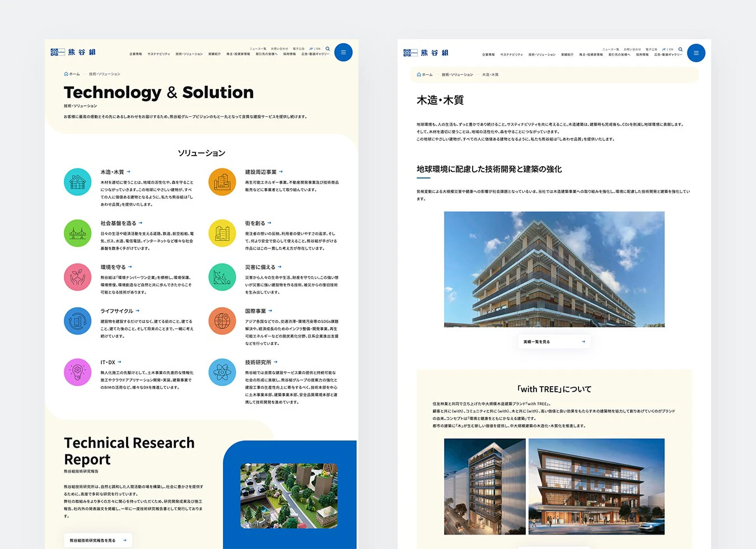Go to ホーム via the right page breadcrumb
The image size is (756, 549).
[425, 74]
